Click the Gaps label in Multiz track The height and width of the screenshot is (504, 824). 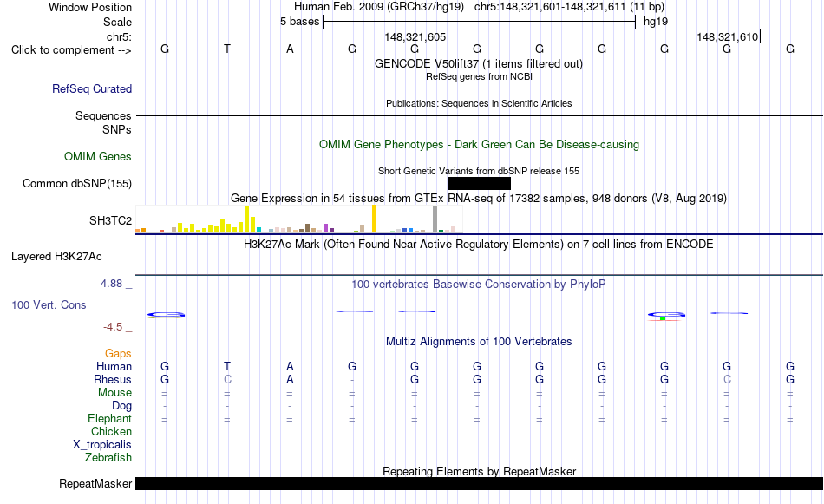pos(118,354)
